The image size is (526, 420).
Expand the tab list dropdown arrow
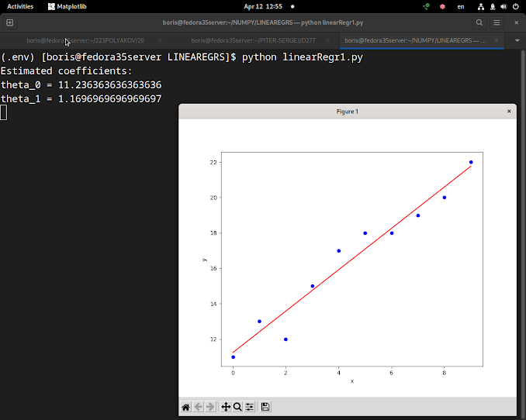(517, 40)
